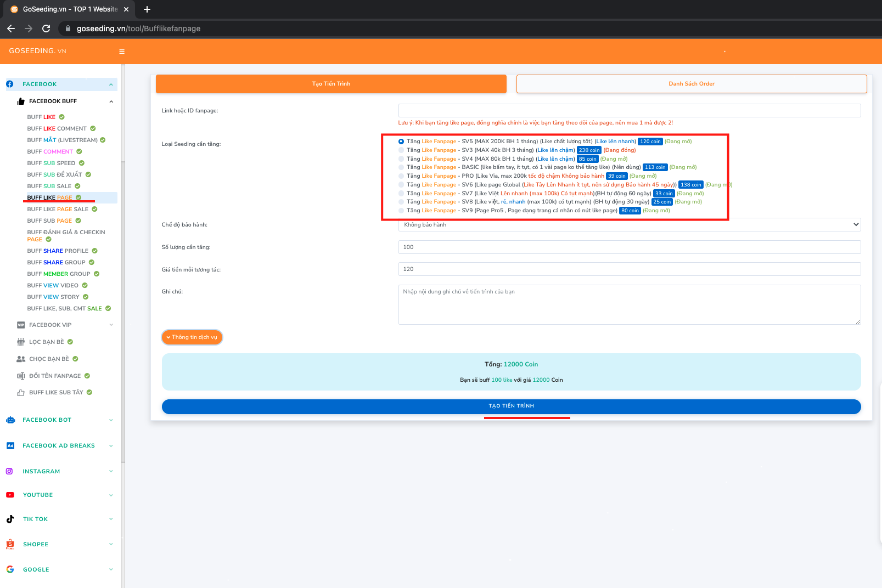Click the Facebook VIP badge icon
882x588 pixels.
click(x=21, y=325)
